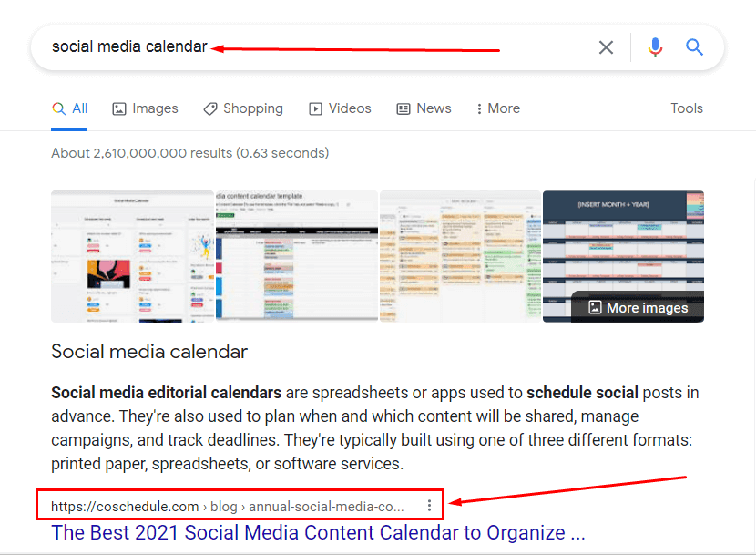Click the News newspaper icon
This screenshot has height=555, width=756.
pyautogui.click(x=404, y=108)
